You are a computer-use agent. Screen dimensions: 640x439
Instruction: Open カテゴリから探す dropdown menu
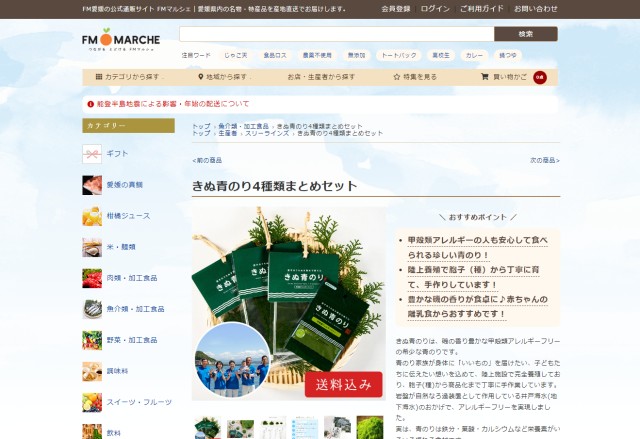point(129,77)
